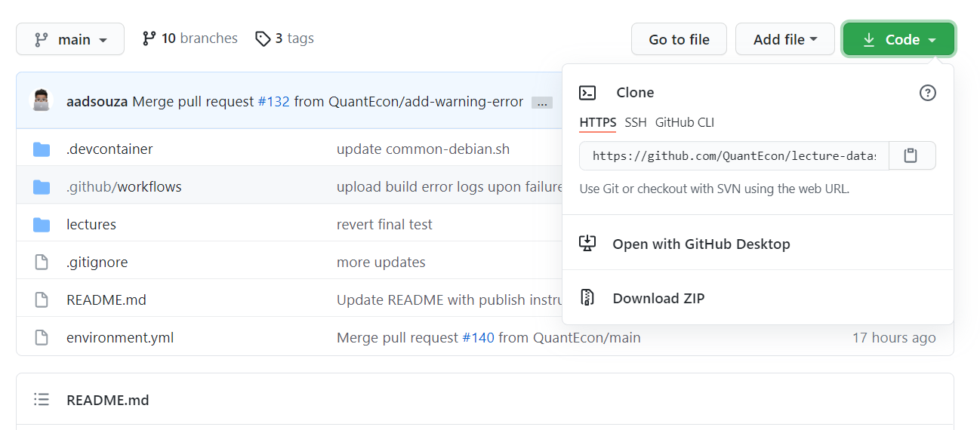Open commit 'revert final test'
The image size is (980, 430).
(384, 224)
